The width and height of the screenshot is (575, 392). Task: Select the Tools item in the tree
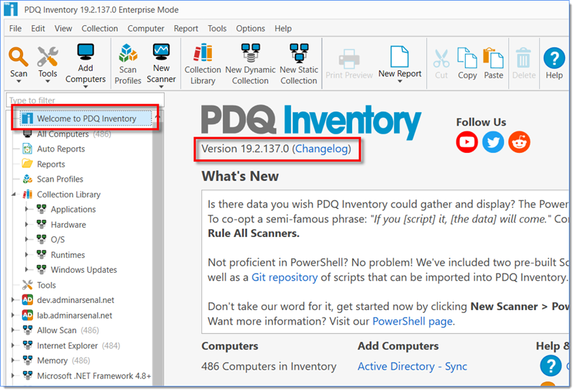click(x=39, y=285)
